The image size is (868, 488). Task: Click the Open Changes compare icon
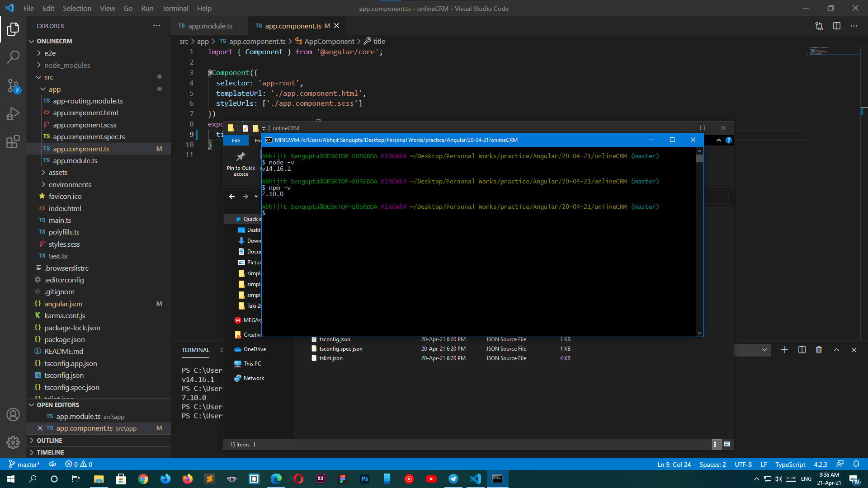pos(819,26)
